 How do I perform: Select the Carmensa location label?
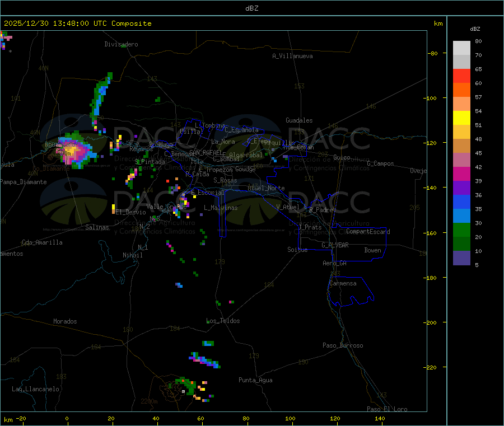point(343,283)
